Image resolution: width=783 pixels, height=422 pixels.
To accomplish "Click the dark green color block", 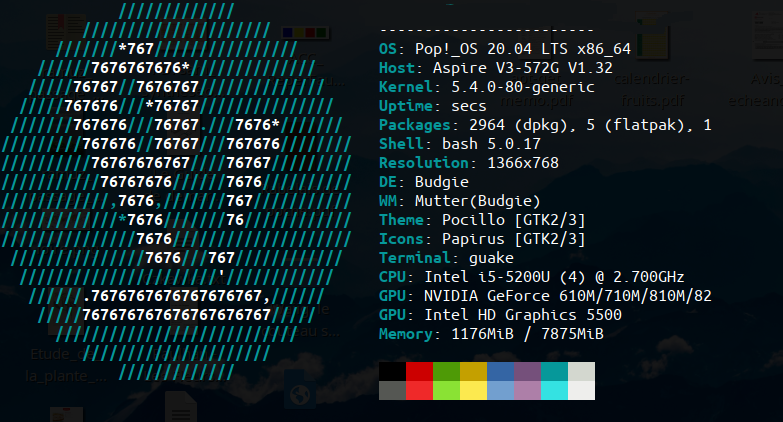I will click(446, 371).
